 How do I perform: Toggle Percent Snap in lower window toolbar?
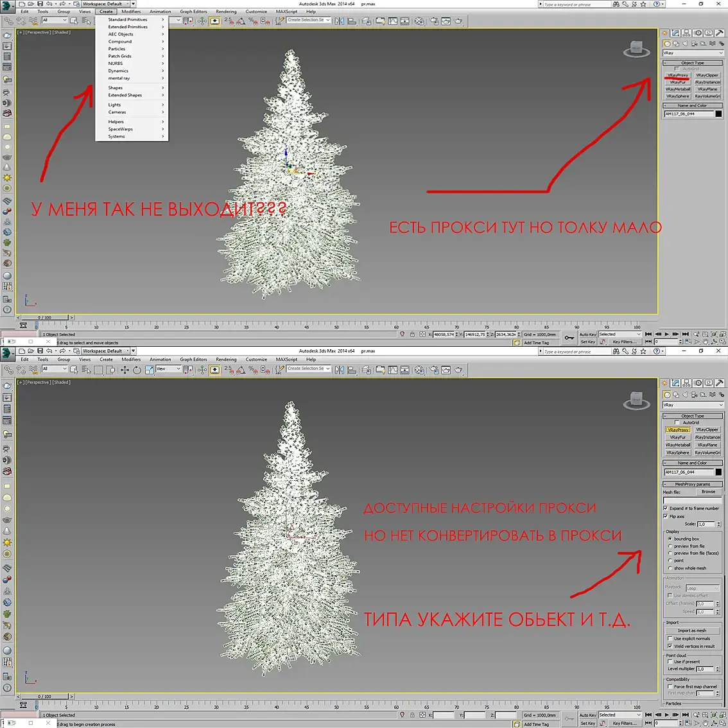[253, 370]
